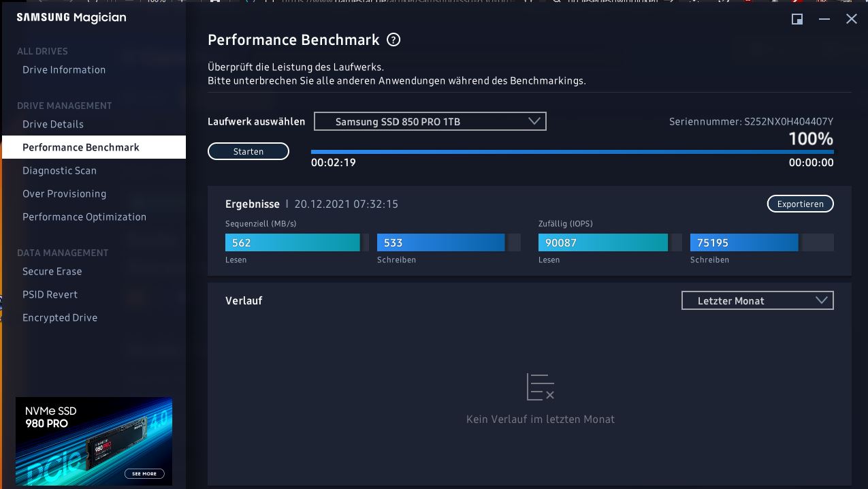The image size is (868, 489).
Task: Click the remaining time 00:00:00
Action: coord(811,163)
